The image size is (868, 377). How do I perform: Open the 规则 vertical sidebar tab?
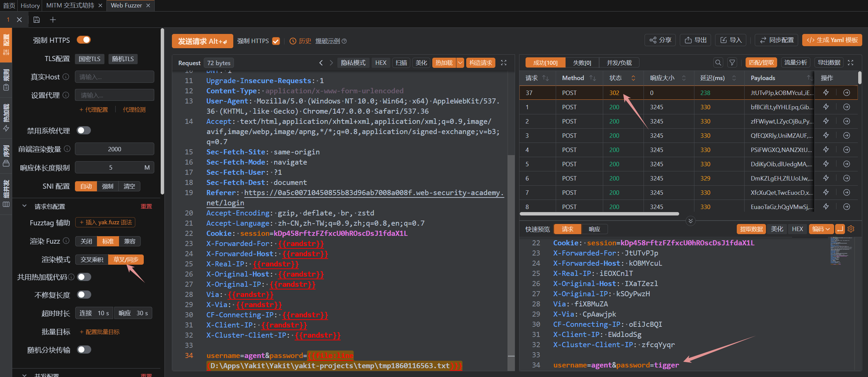pyautogui.click(x=6, y=80)
